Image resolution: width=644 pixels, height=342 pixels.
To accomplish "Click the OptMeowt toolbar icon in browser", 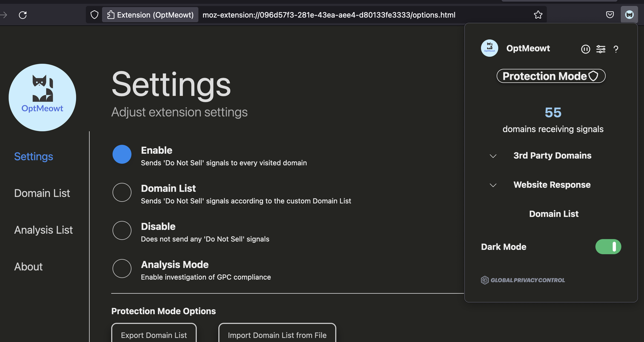I will [629, 15].
